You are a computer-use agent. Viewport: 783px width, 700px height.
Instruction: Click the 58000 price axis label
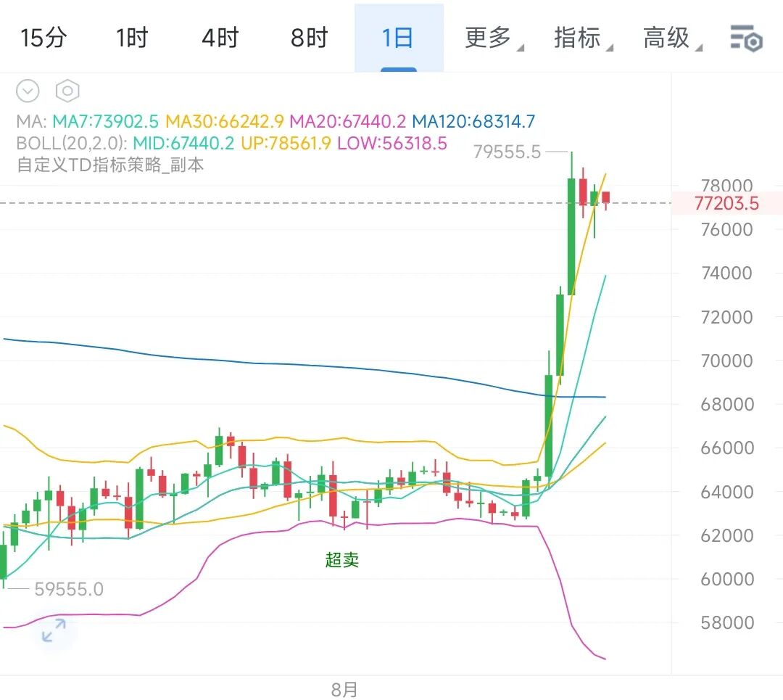click(727, 622)
